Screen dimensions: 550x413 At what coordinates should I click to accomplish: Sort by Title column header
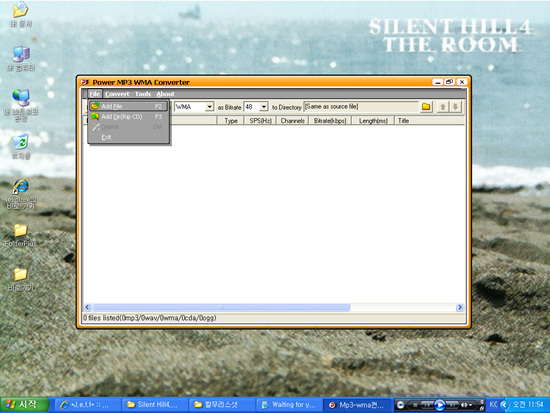pyautogui.click(x=430, y=121)
